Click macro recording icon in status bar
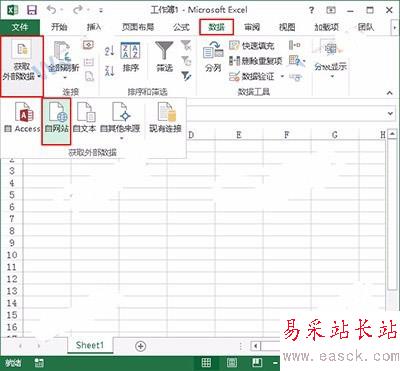 pyautogui.click(x=39, y=363)
